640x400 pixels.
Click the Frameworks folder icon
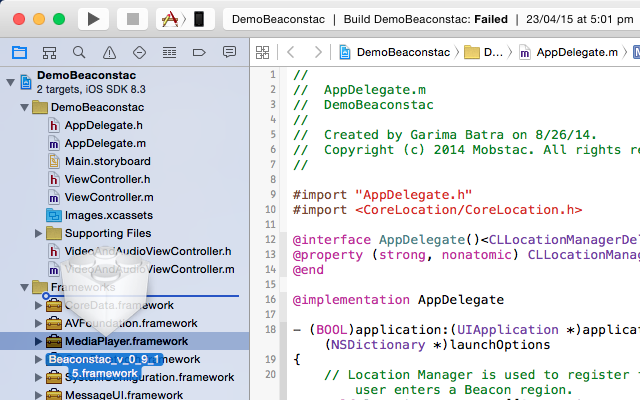(40, 287)
